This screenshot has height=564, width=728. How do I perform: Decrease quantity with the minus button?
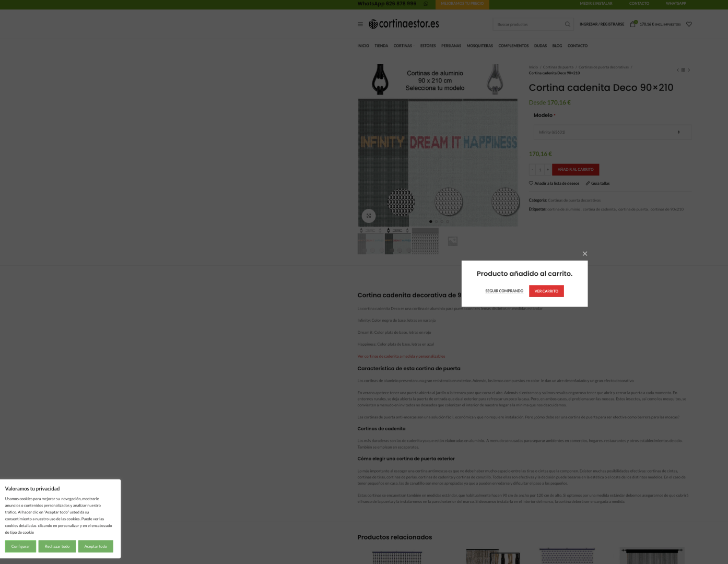tap(532, 170)
